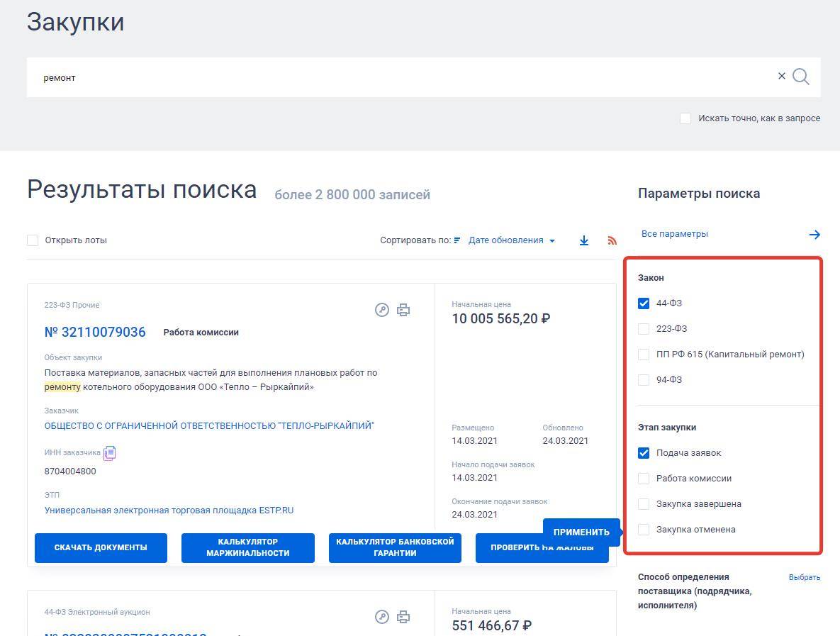Click the magnifier search icon

[801, 77]
